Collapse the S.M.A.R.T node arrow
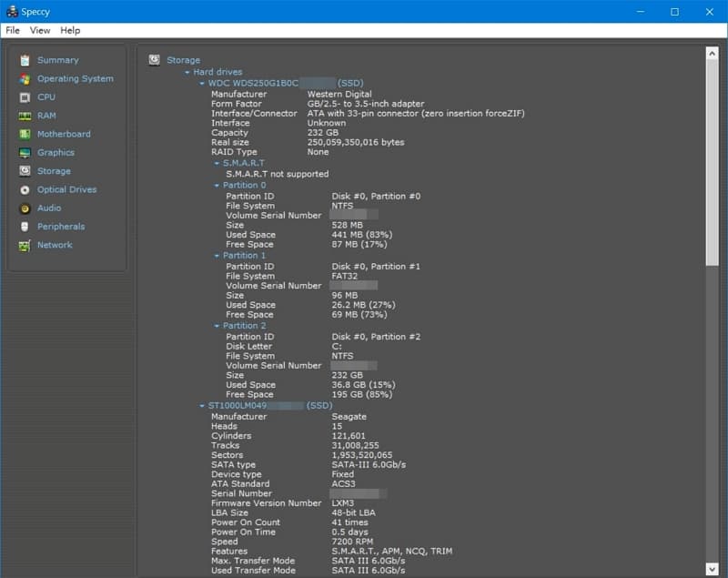This screenshot has width=728, height=578. 217,164
